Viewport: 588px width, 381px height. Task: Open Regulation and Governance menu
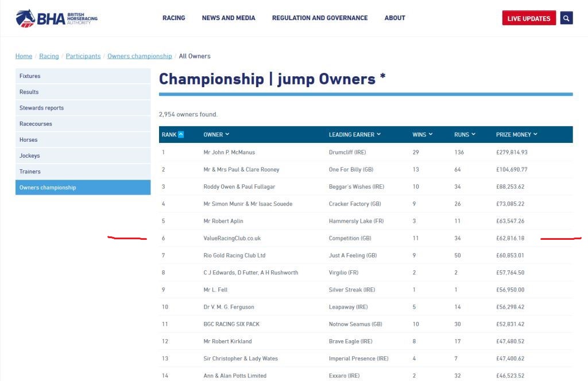320,18
